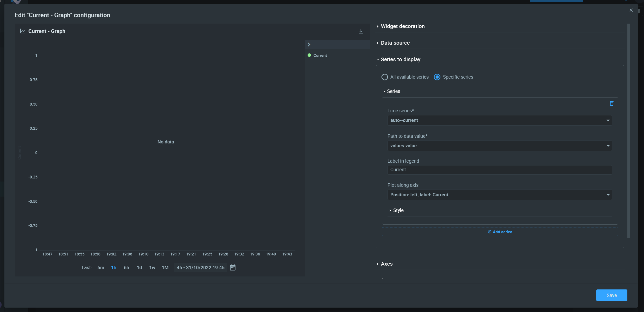Click the -0.50 y-axis tick label
Image resolution: width=644 pixels, height=312 pixels.
click(x=33, y=202)
